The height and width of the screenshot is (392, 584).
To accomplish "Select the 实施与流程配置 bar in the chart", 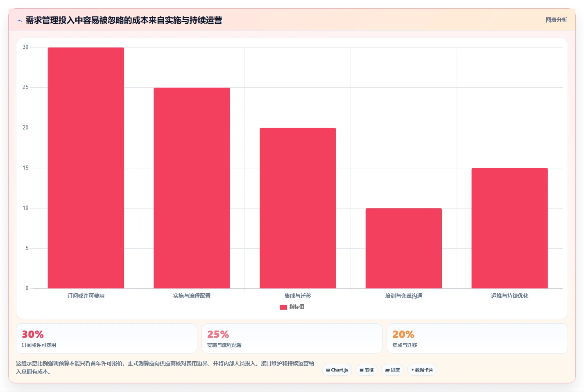I will pos(192,188).
